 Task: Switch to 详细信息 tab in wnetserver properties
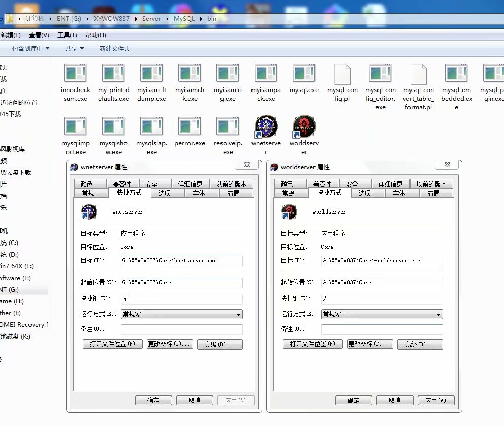pos(191,184)
